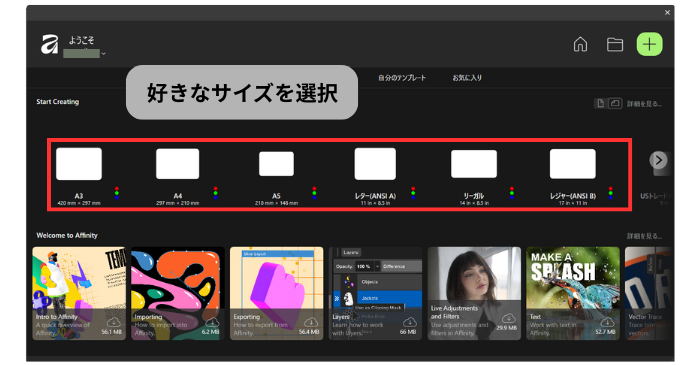The width and height of the screenshot is (698, 365).
Task: Select the レター(ANSI A) page preset
Action: (375, 164)
